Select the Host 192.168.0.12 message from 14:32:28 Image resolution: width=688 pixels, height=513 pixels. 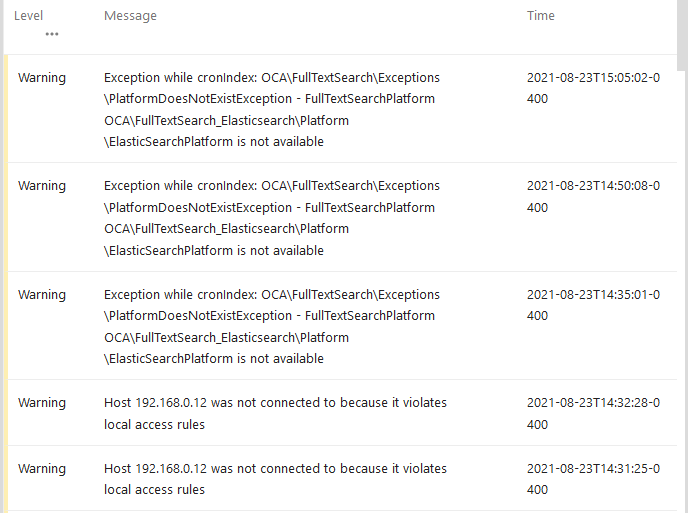coord(275,413)
